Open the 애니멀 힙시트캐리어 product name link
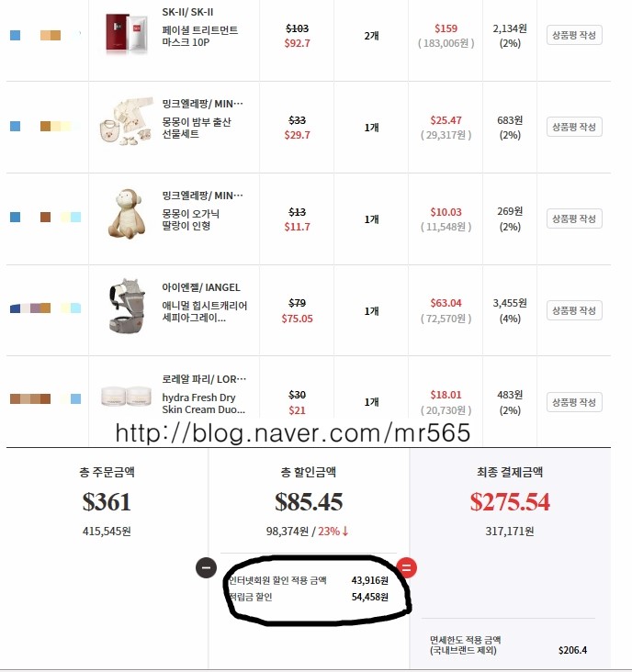The height and width of the screenshot is (672, 632). click(205, 311)
